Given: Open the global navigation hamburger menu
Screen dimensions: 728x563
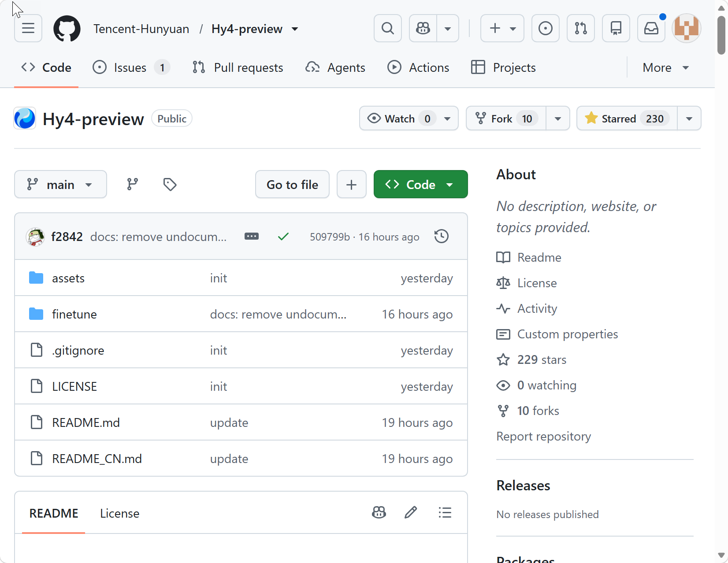Looking at the screenshot, I should 28,29.
